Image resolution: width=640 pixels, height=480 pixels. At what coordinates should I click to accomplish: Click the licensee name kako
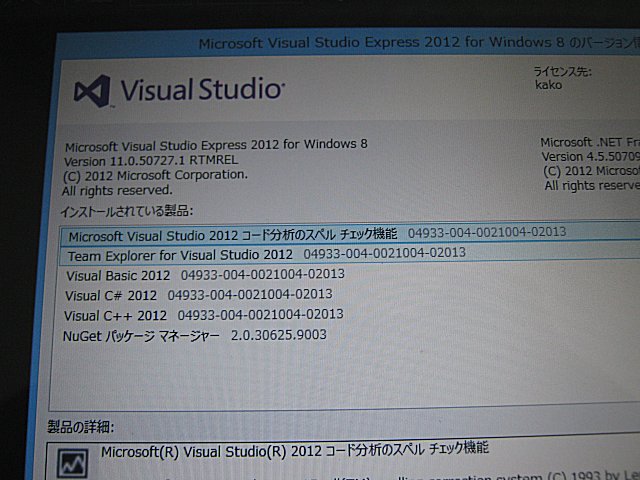(549, 85)
